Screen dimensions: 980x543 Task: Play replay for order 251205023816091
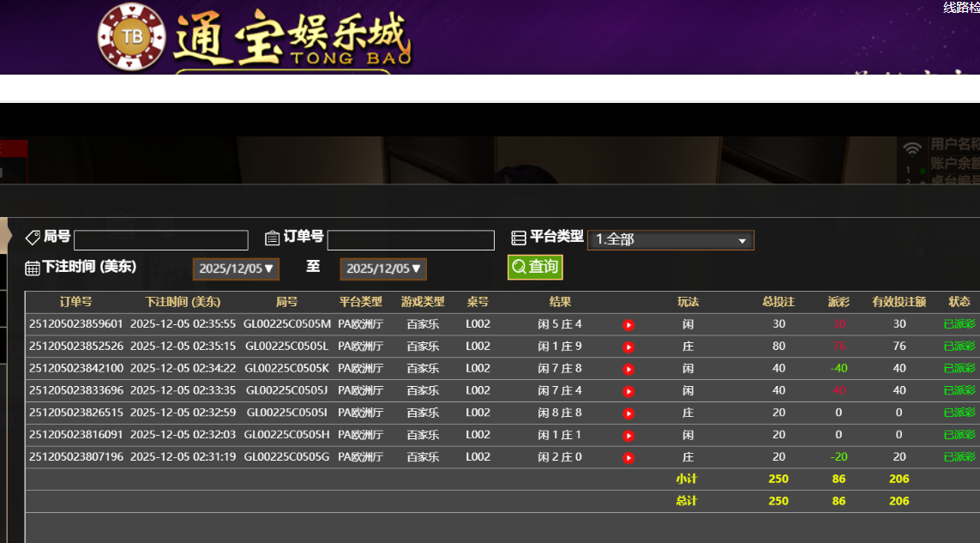coord(628,436)
